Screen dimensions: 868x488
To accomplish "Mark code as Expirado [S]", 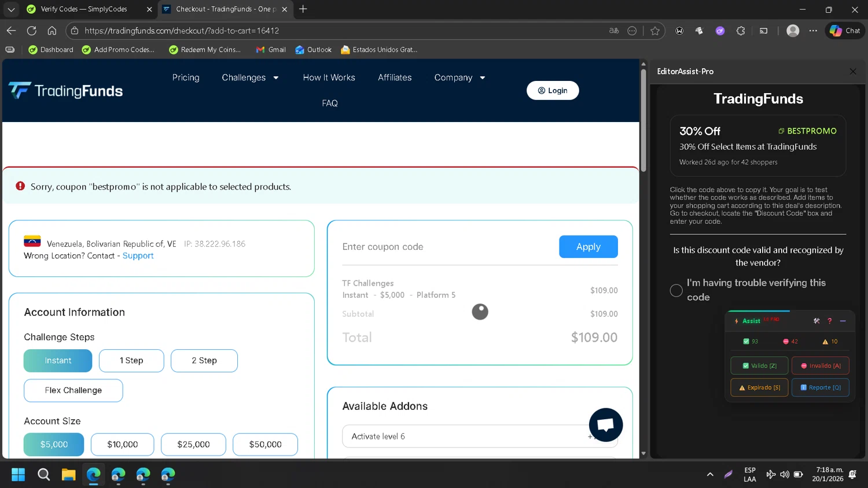I will pos(759,387).
